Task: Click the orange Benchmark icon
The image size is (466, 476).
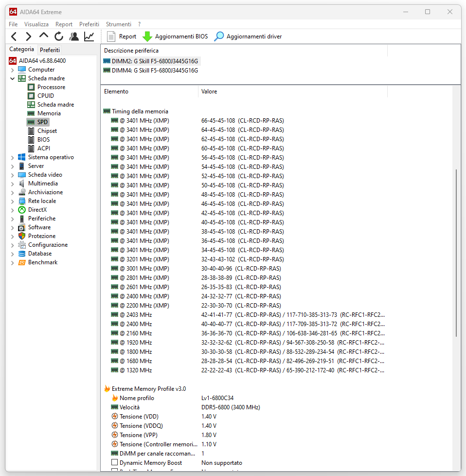Action: tap(22, 262)
